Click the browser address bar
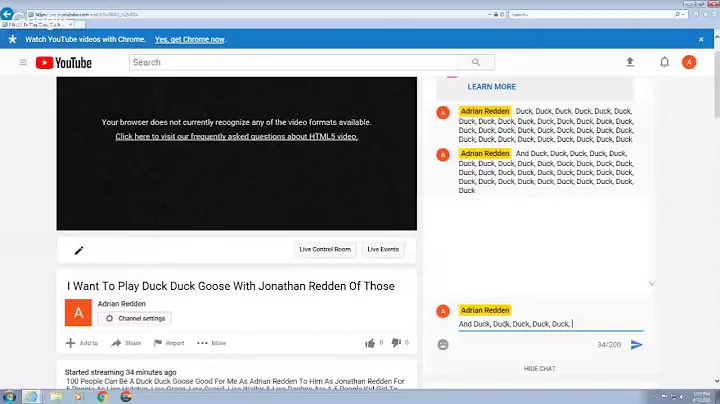This screenshot has height=404, width=720. pyautogui.click(x=259, y=14)
